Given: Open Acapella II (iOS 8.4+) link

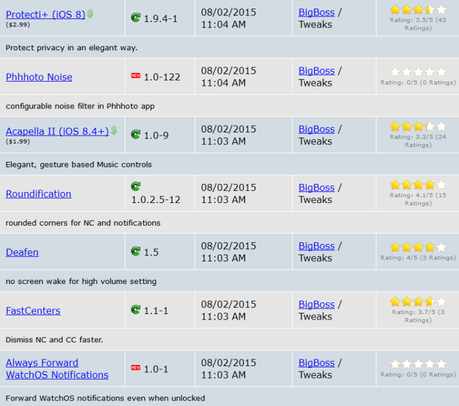Looking at the screenshot, I should click(x=57, y=131).
